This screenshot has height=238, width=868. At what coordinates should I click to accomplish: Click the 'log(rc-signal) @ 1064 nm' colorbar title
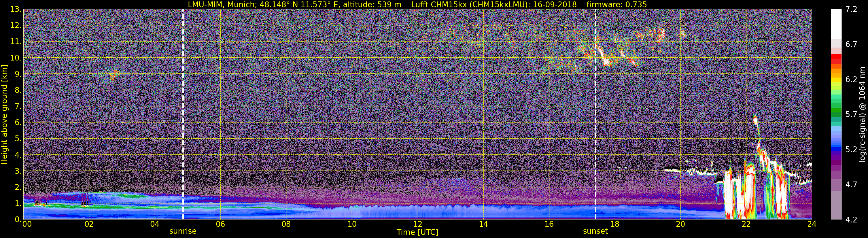point(863,114)
